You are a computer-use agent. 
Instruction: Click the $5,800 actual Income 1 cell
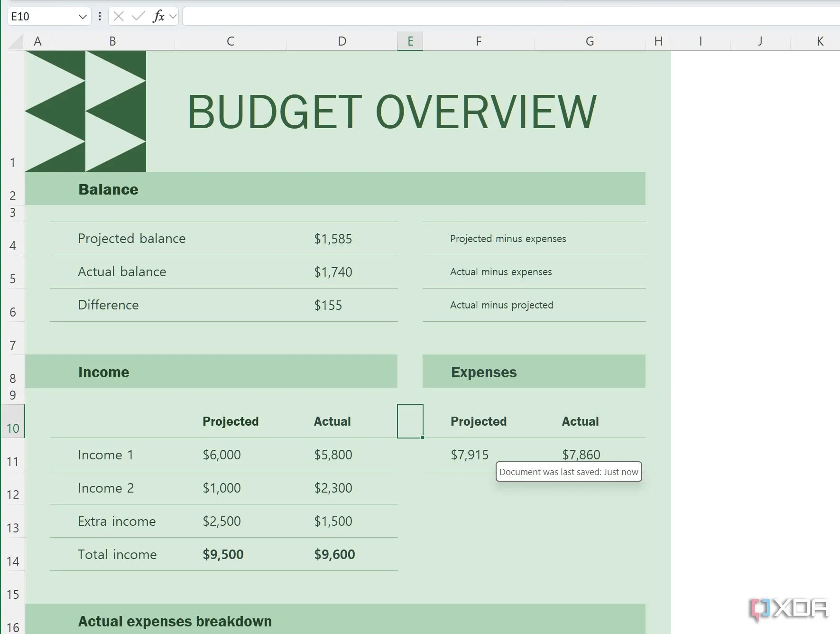point(333,455)
